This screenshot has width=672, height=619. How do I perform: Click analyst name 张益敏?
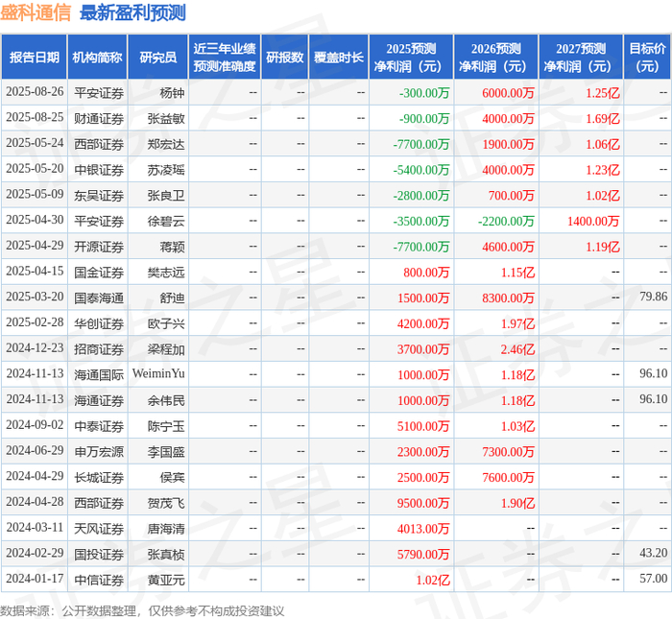(166, 118)
